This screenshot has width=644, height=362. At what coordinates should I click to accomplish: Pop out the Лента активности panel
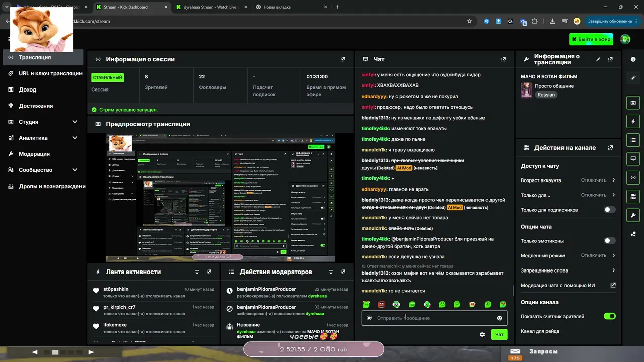209,272
